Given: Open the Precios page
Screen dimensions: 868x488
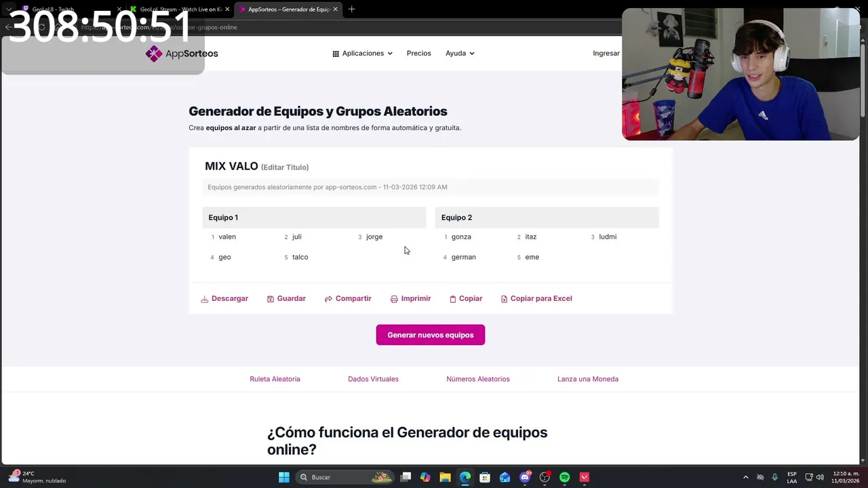Looking at the screenshot, I should 418,54.
